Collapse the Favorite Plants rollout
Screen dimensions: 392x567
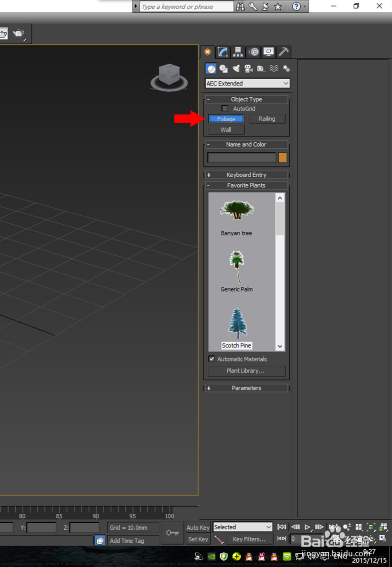pos(246,185)
